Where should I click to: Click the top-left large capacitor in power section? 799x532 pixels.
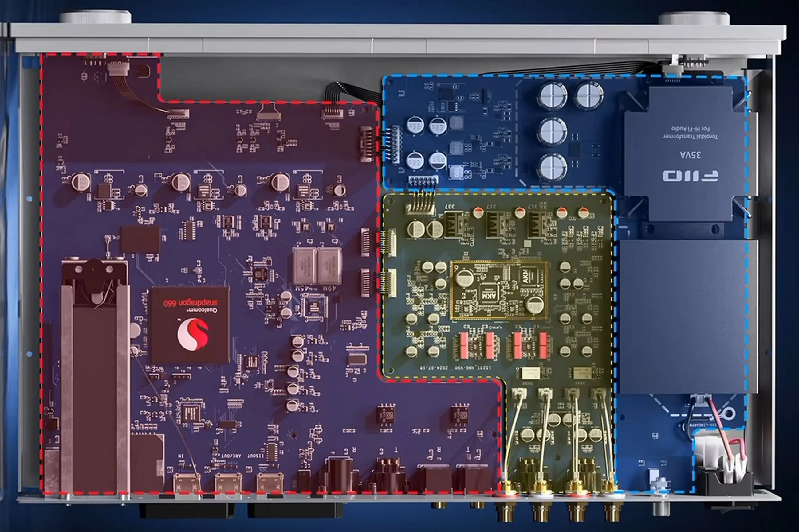coord(553,95)
